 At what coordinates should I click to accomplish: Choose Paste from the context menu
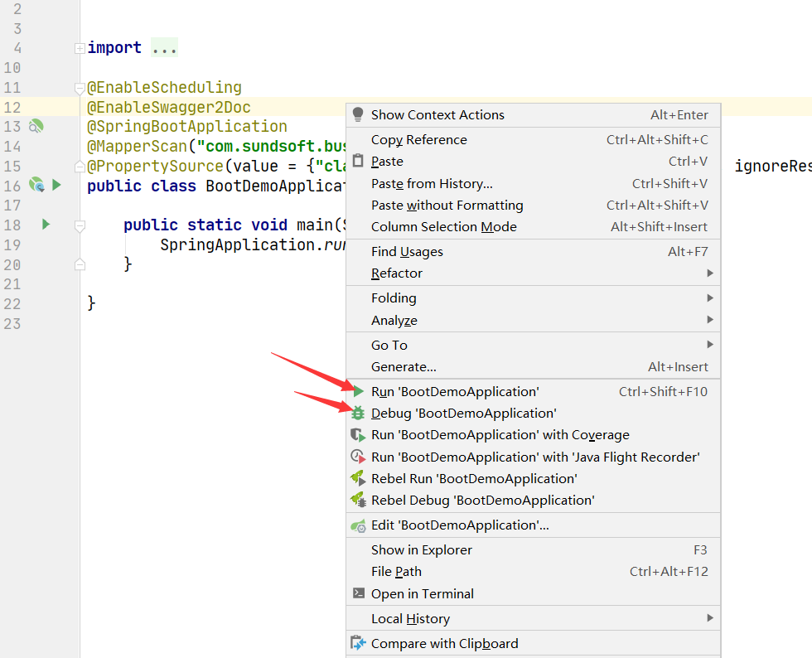click(x=534, y=162)
